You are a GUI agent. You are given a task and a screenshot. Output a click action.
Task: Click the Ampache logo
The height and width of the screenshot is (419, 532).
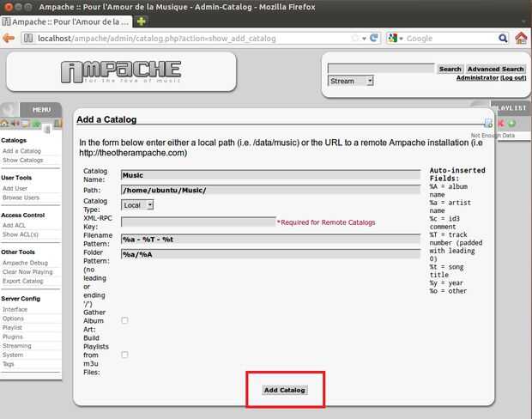[121, 71]
